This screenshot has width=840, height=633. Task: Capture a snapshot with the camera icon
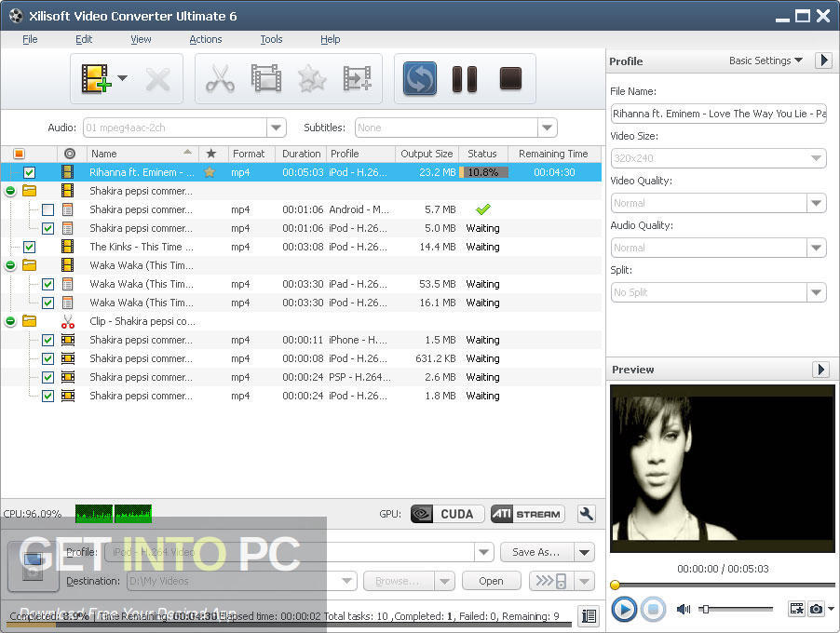[x=816, y=609]
